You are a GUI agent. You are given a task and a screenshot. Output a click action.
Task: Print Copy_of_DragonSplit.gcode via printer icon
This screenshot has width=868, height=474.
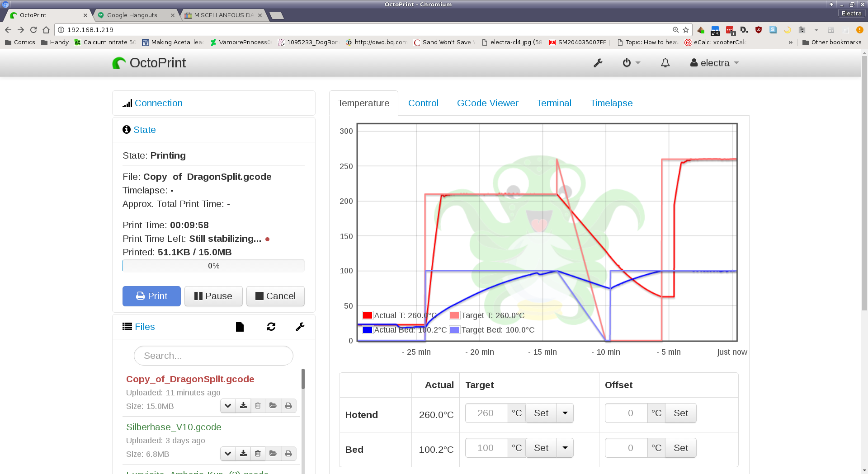288,406
